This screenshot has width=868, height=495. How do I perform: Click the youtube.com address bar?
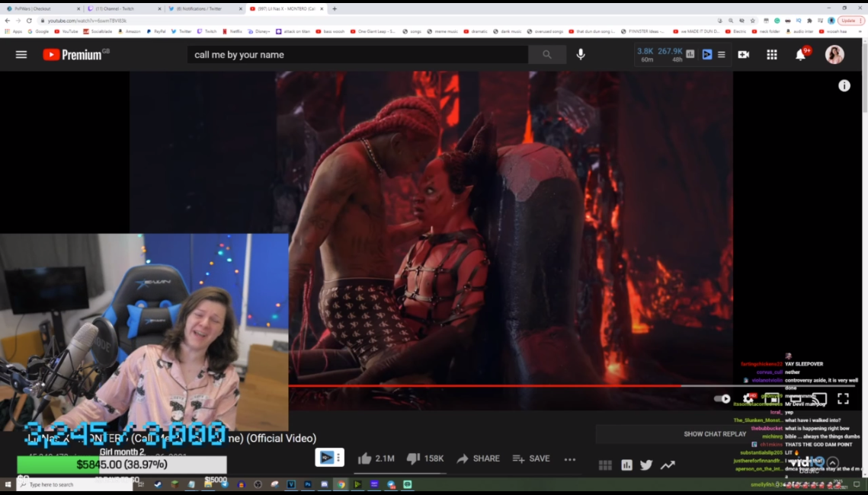376,21
